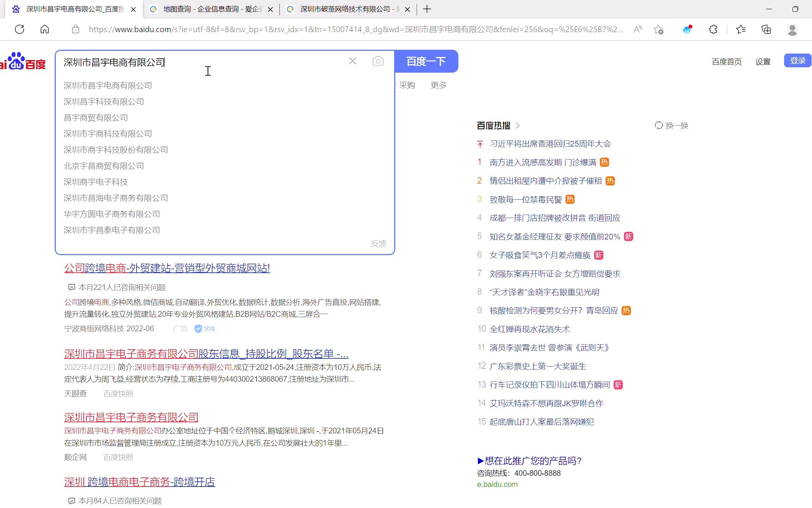Screen dimensions: 812x508
Task: Open hot search 致敬每一位禁毒民警
Action: tap(526, 200)
